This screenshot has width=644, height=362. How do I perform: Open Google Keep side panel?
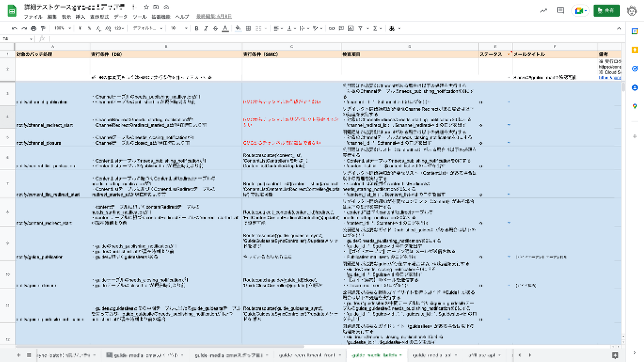634,50
